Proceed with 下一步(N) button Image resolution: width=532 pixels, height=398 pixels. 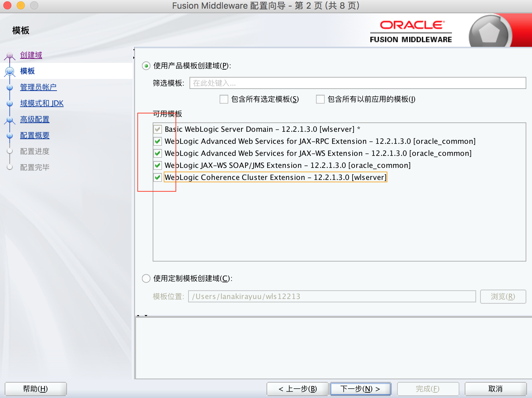click(361, 389)
